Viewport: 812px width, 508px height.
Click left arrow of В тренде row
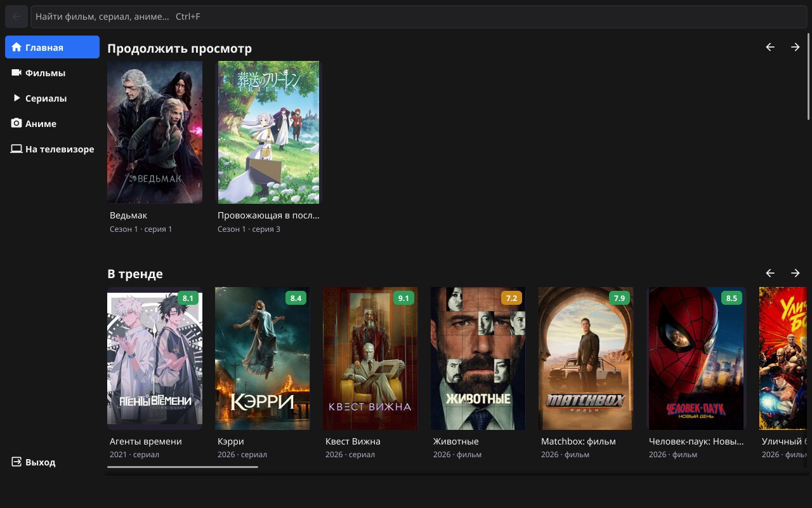770,273
